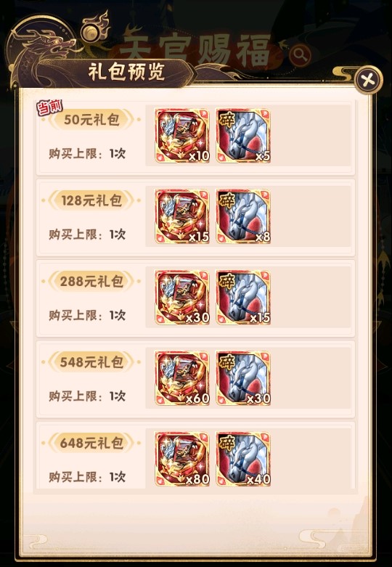The image size is (392, 567).
Task: Tap the horse fragment x15 icon
Action: point(243,297)
